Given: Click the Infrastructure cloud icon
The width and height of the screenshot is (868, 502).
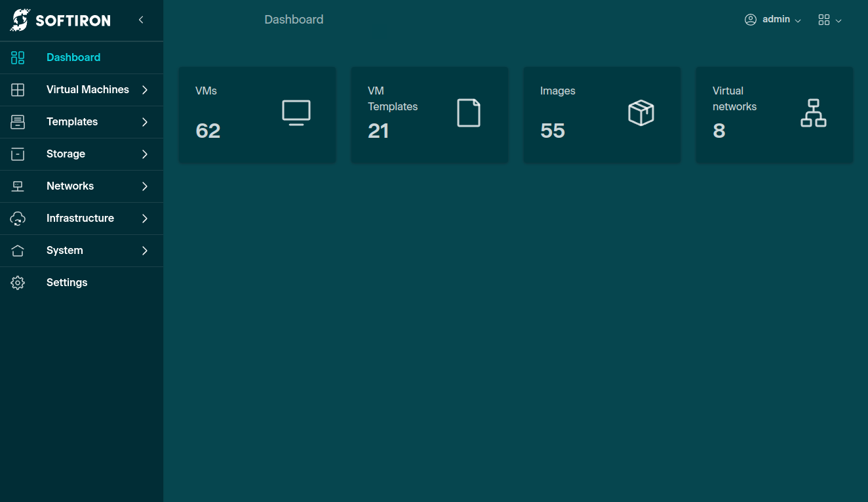Looking at the screenshot, I should (x=18, y=219).
